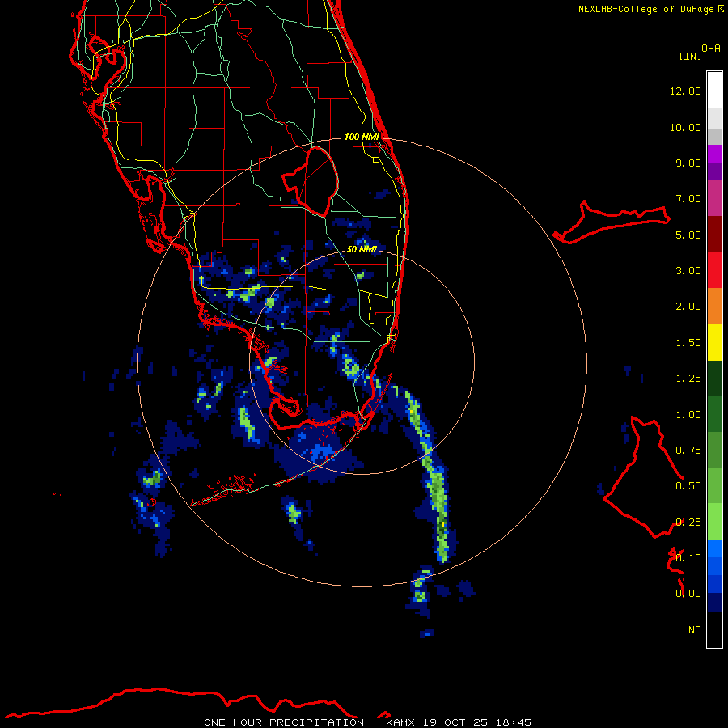Click the 9.00 legend value
The image size is (728, 728).
pyautogui.click(x=688, y=163)
